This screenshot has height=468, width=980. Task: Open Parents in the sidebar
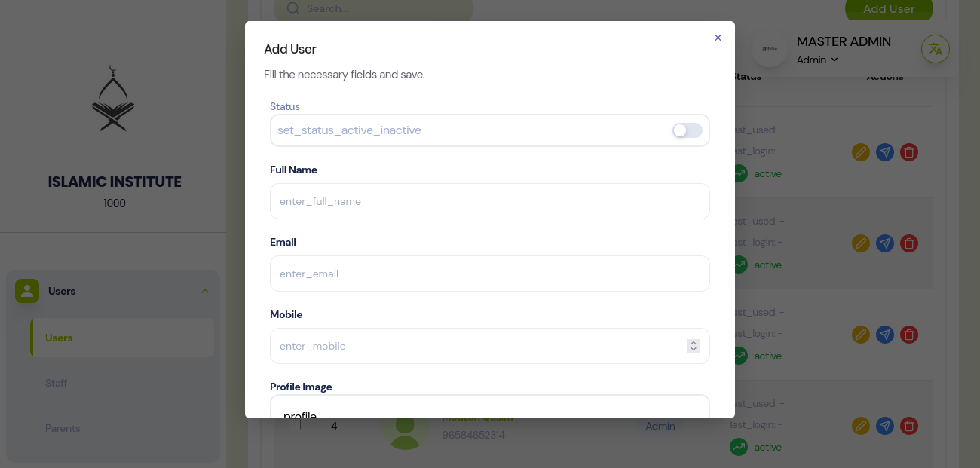click(63, 428)
